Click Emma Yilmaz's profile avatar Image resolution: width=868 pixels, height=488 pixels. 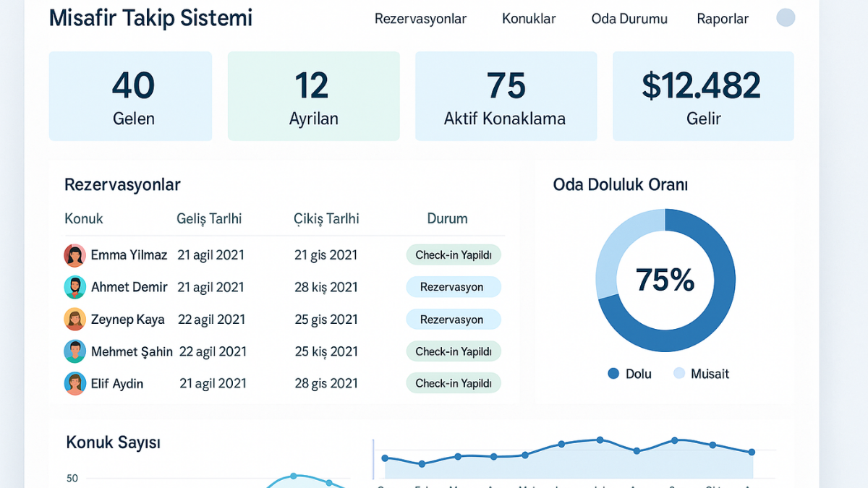(75, 254)
